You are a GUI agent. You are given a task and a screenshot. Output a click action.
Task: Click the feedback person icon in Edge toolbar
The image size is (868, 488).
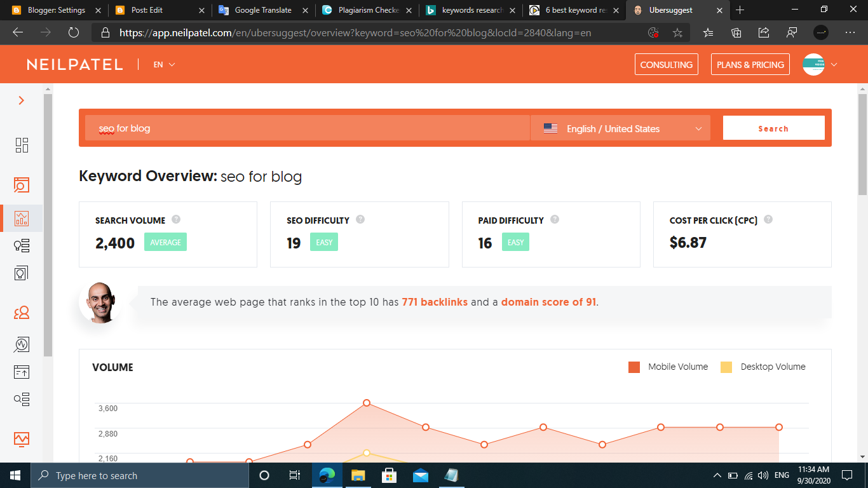[792, 32]
